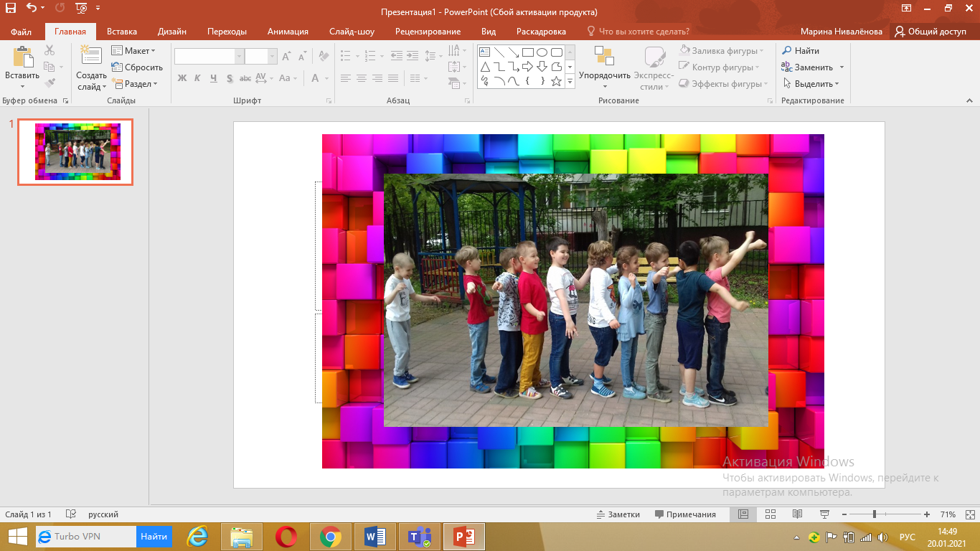The height and width of the screenshot is (551, 980).
Task: Open the Примечания comments pane
Action: pyautogui.click(x=685, y=514)
